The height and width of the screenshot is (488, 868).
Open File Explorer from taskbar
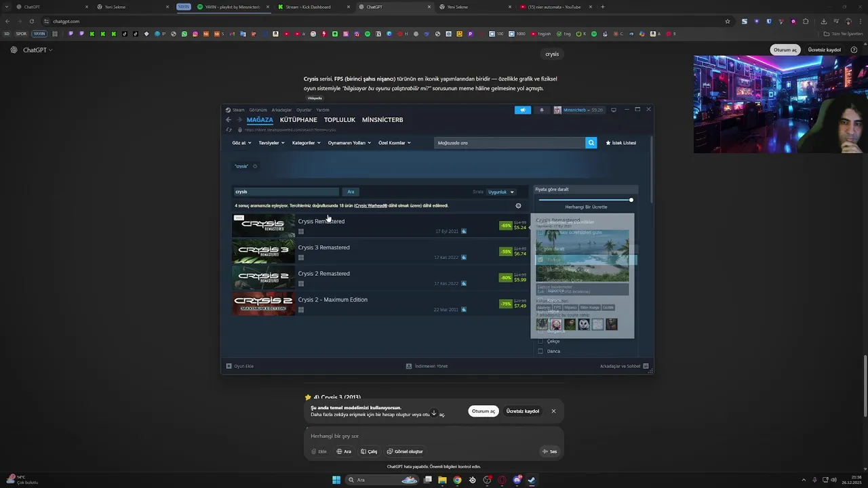(442, 480)
